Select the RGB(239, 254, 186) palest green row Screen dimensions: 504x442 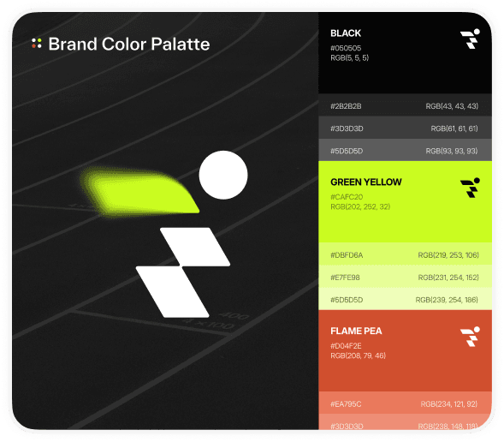pos(405,299)
